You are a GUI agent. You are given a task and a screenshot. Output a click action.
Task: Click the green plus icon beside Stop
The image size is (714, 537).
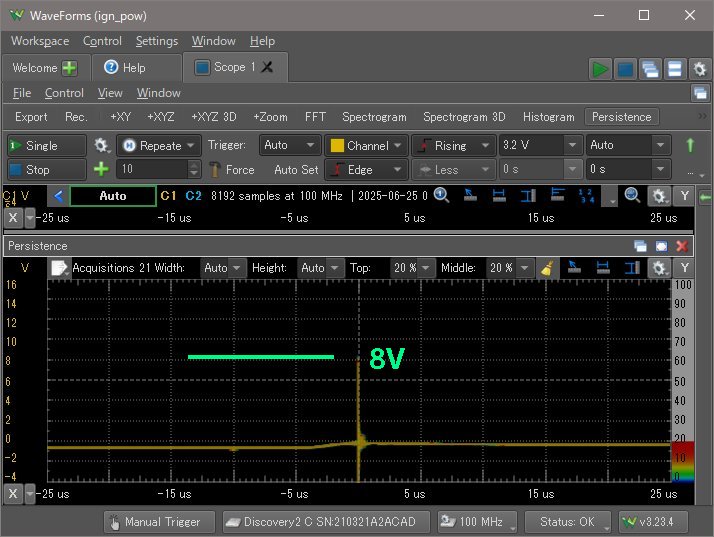click(x=101, y=169)
